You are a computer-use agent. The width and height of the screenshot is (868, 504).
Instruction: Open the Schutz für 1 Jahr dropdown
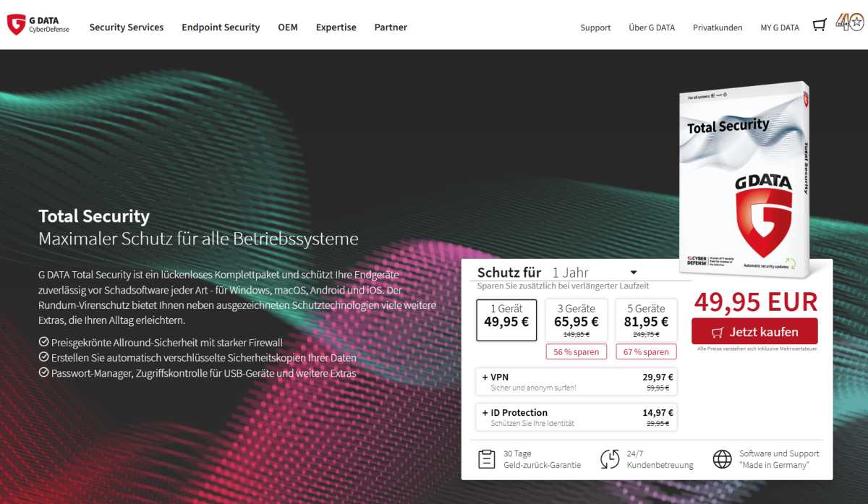tap(593, 273)
